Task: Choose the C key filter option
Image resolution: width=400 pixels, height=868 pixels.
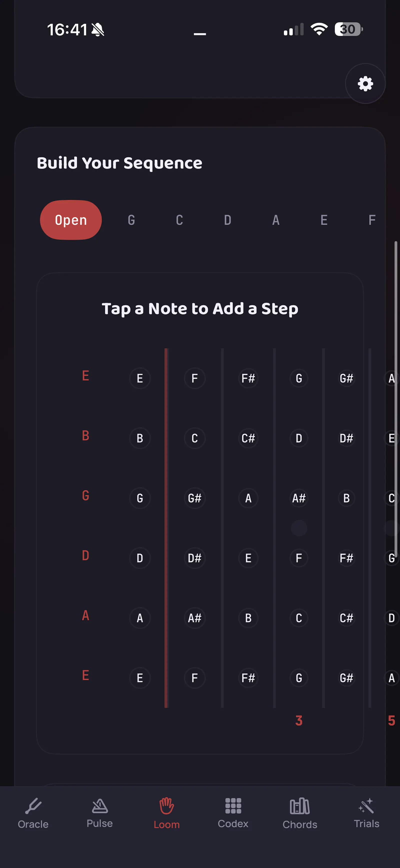Action: [179, 220]
